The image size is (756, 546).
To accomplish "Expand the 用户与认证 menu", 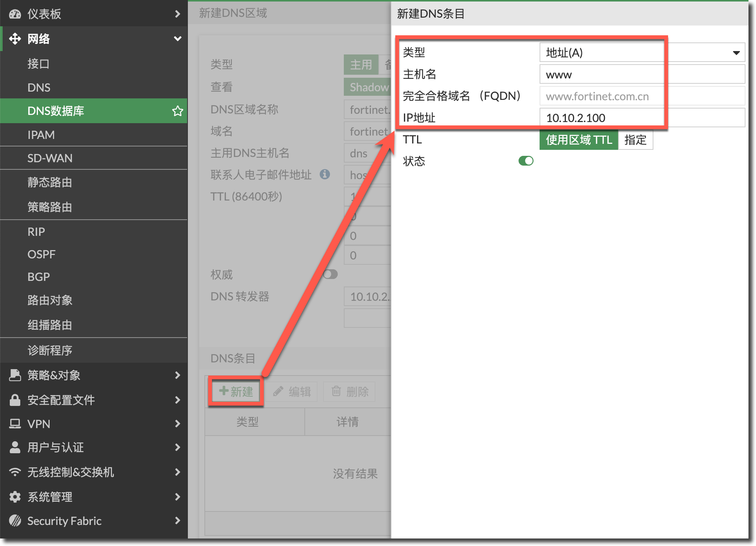I will 177,447.
